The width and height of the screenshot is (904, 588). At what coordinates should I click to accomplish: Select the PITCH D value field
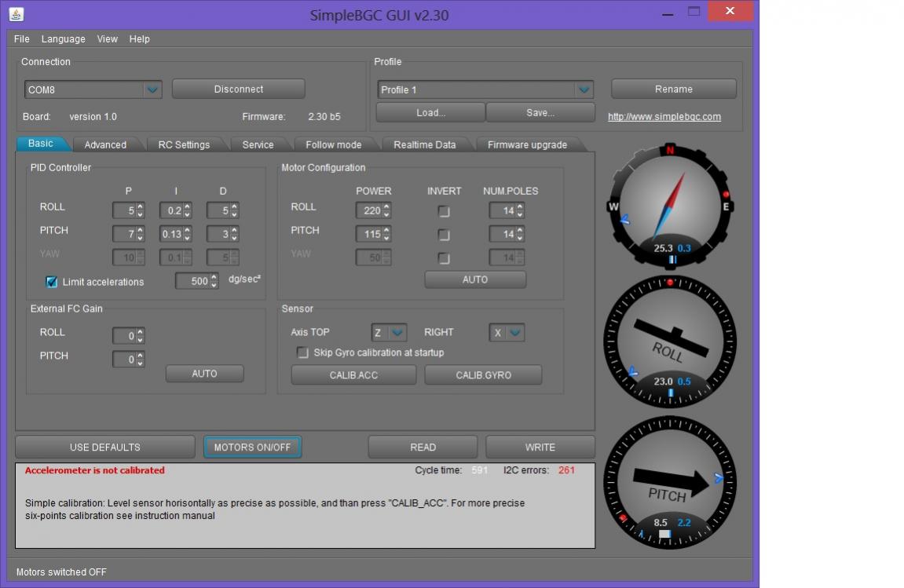(218, 234)
